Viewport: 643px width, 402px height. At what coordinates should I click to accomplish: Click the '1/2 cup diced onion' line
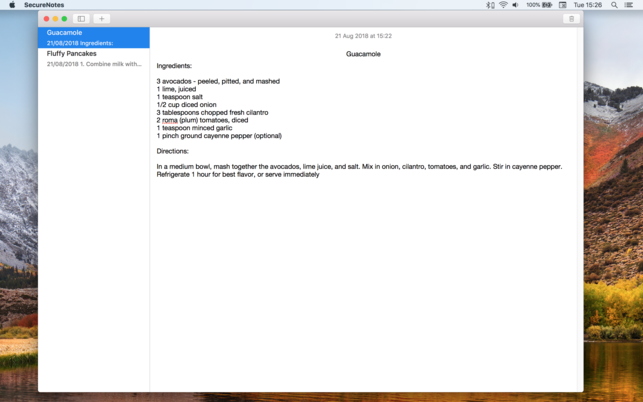[186, 105]
